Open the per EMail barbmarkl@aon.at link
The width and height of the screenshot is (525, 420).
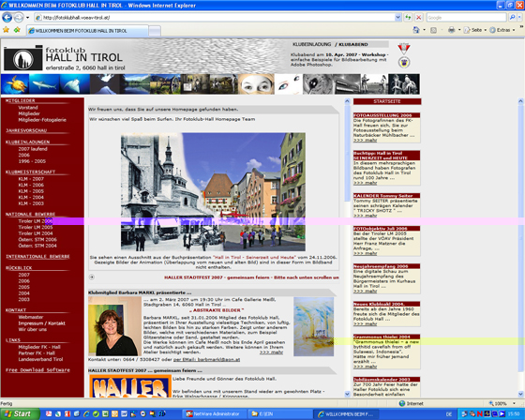(x=206, y=359)
